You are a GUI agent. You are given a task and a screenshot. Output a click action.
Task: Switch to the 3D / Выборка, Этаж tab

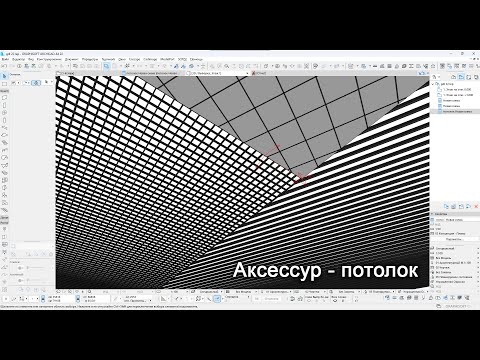pyautogui.click(x=217, y=73)
